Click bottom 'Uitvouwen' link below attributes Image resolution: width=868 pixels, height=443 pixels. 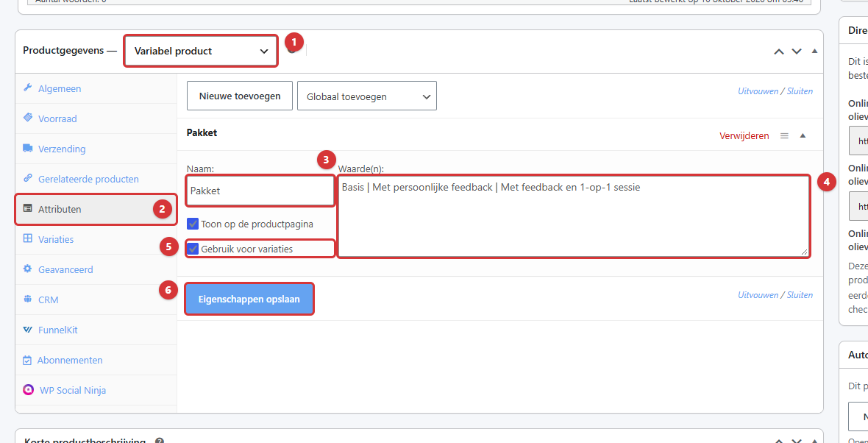pos(758,294)
